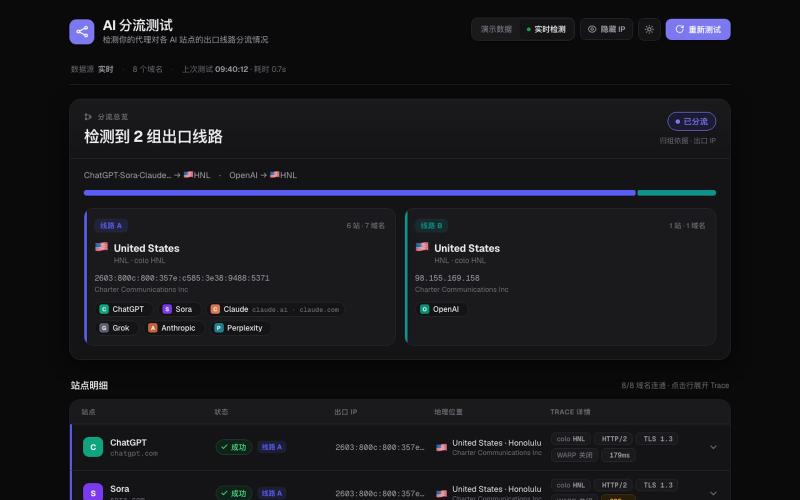The image size is (800, 500).
Task: Click the purple 线路 A progress segment
Action: [359, 193]
